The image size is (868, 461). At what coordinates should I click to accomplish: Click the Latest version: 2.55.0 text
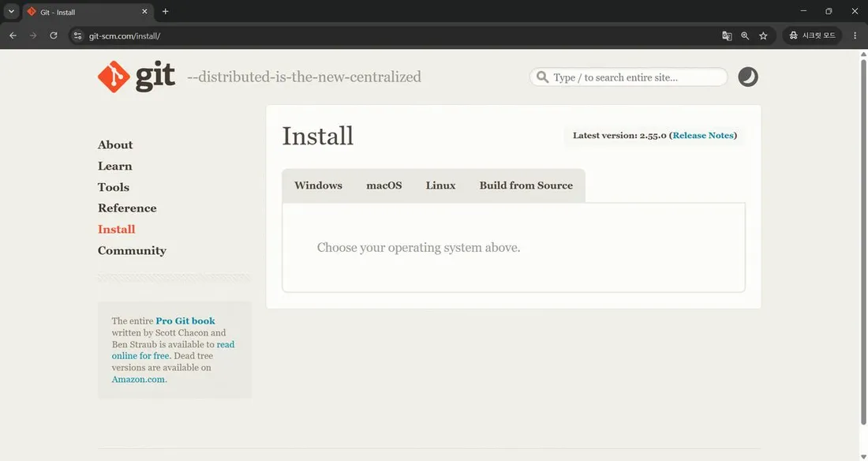coord(619,135)
